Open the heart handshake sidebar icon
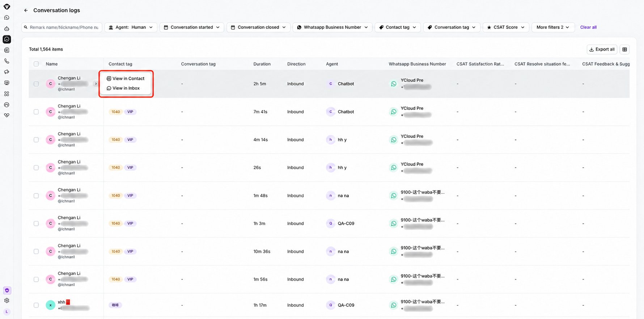This screenshot has height=319, width=644. click(7, 115)
